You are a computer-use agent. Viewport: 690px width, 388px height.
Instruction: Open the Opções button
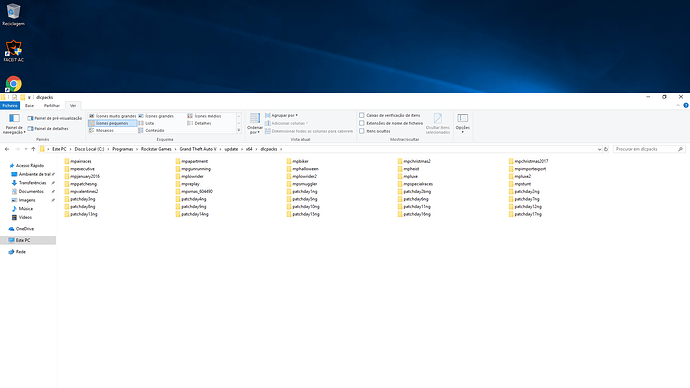[462, 123]
